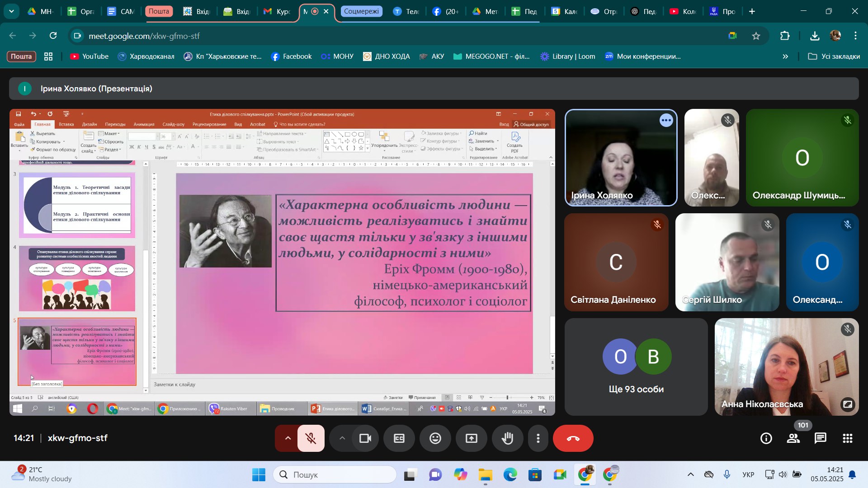This screenshot has width=868, height=488.
Task: Open the 'Ще 93 особи' tile
Action: tap(636, 367)
